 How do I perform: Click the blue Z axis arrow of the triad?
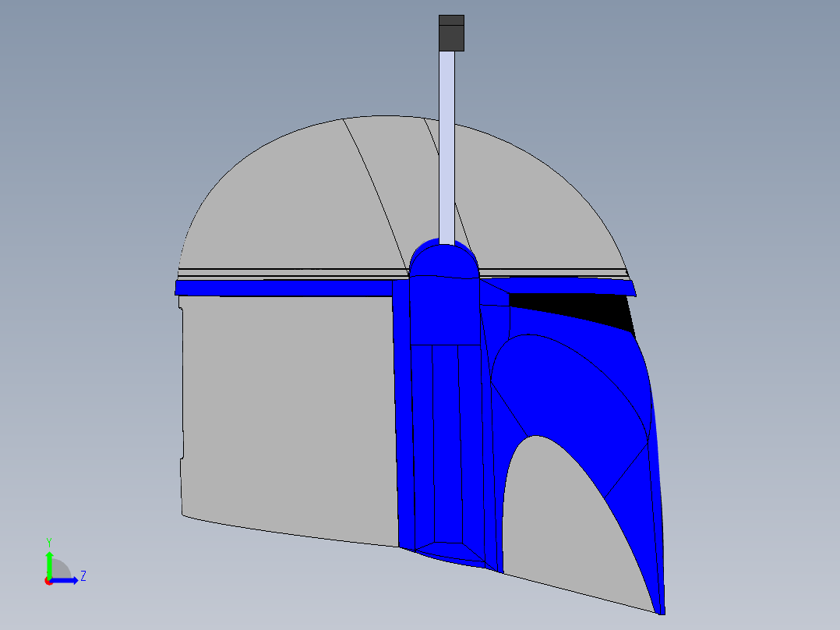[x=64, y=581]
